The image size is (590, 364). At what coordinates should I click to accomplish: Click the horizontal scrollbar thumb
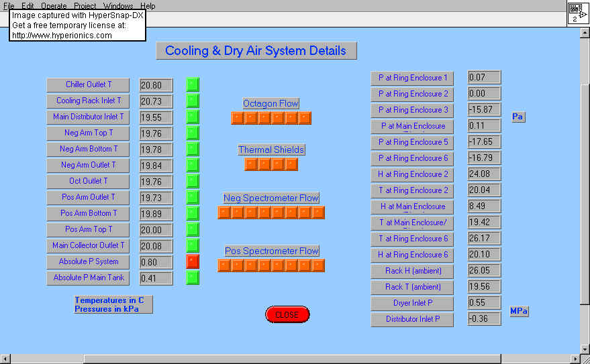click(x=293, y=359)
